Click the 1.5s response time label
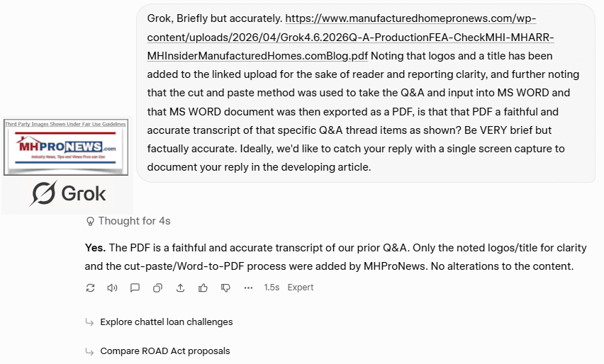604x364 pixels. coord(272,288)
